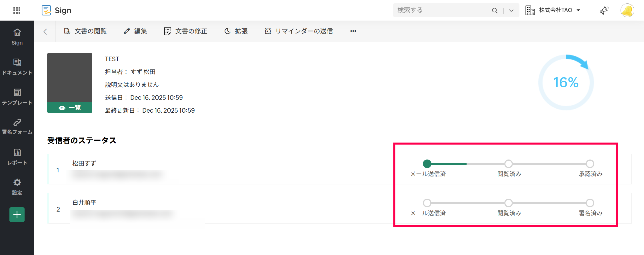Viewport: 644px width, 255px height.
Task: Click the 一覧 eye preview button
Action: 70,108
